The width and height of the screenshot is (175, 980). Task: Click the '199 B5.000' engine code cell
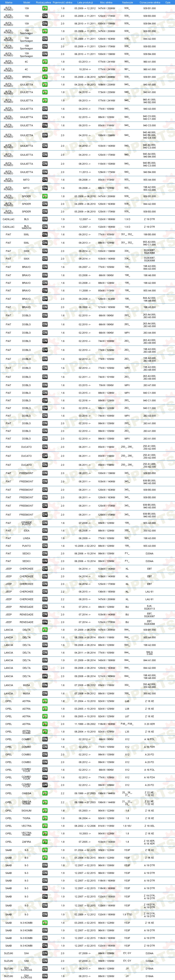click(x=149, y=234)
